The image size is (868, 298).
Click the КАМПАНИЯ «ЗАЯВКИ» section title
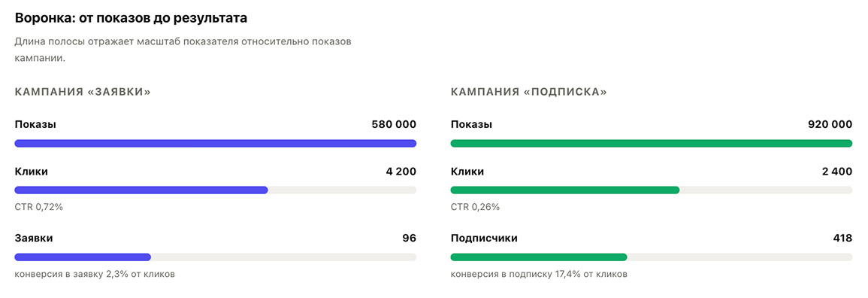pyautogui.click(x=83, y=92)
